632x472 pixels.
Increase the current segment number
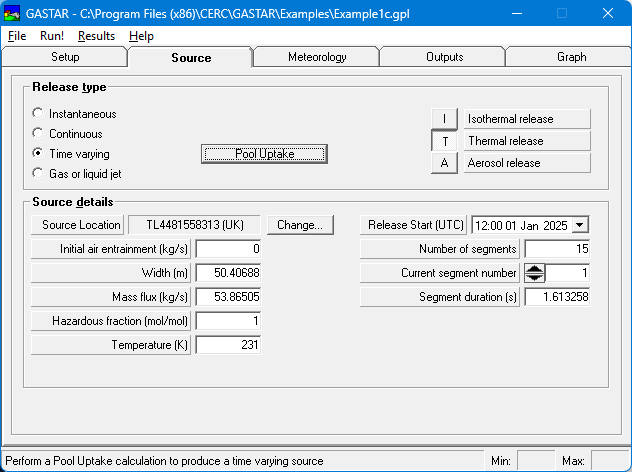pos(535,268)
